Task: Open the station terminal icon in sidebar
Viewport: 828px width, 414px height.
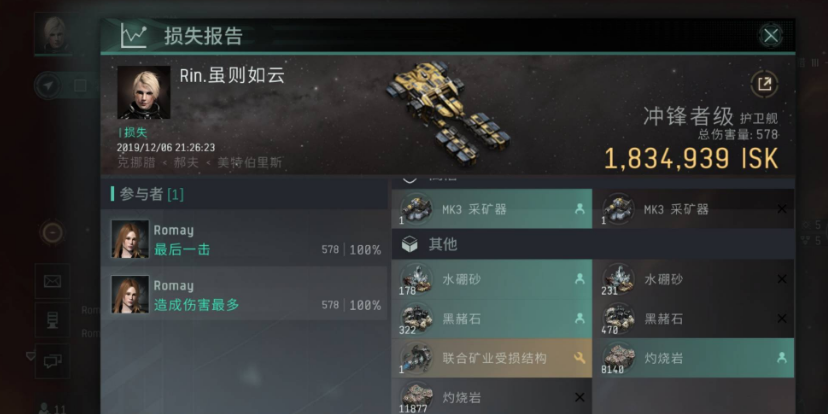Action: coord(52,320)
